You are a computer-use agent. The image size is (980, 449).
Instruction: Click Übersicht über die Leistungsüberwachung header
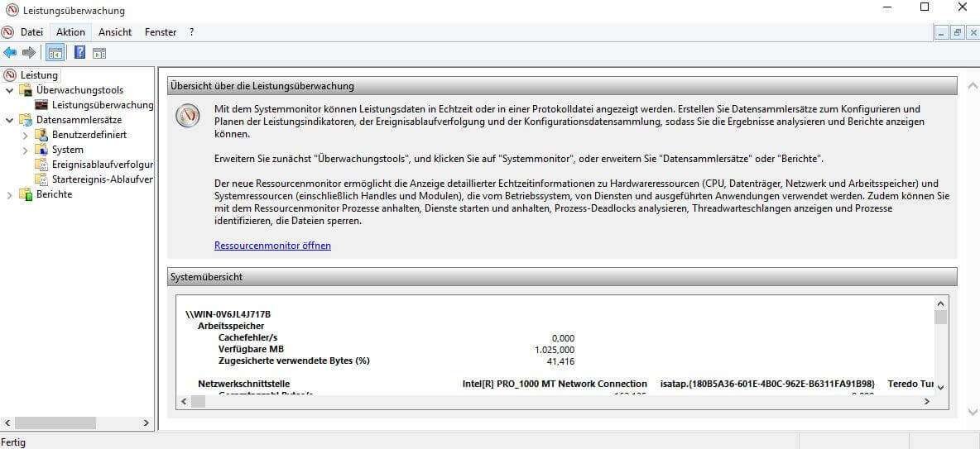(x=562, y=85)
